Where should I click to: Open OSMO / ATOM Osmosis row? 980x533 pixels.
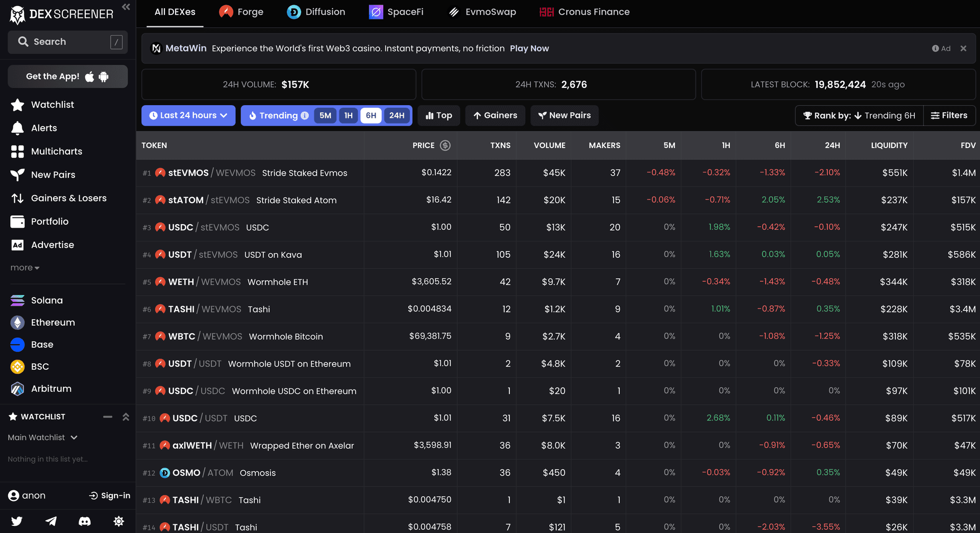(558, 473)
